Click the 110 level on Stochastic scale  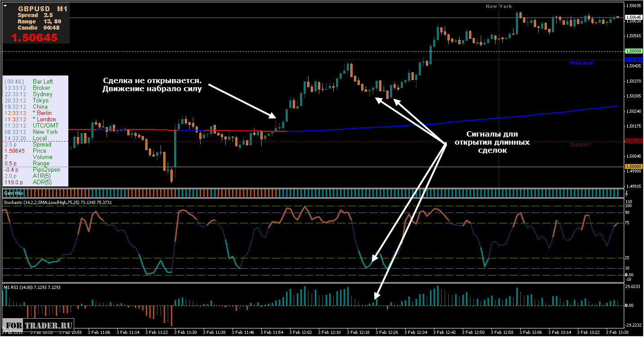629,202
